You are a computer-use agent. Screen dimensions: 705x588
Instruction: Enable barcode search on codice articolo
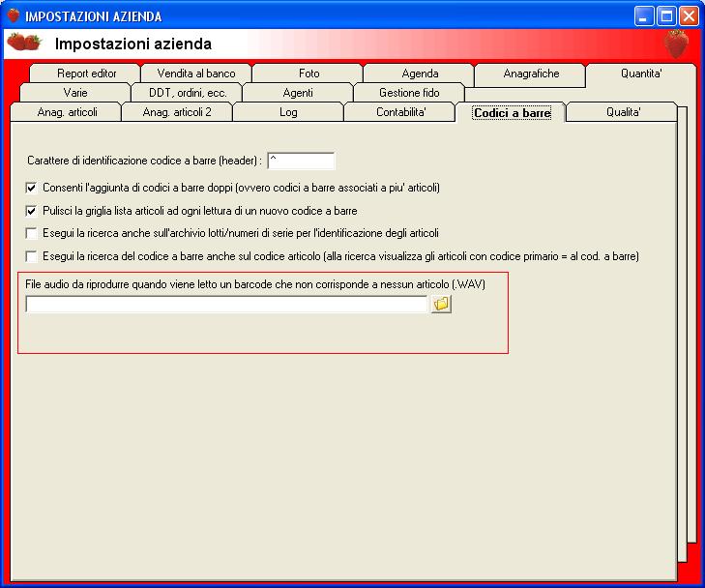pyautogui.click(x=31, y=256)
